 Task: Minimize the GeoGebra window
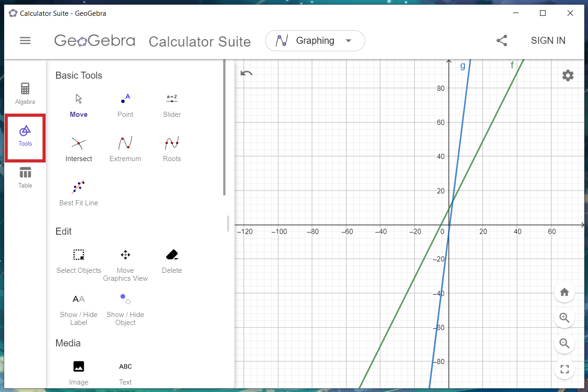pyautogui.click(x=515, y=13)
